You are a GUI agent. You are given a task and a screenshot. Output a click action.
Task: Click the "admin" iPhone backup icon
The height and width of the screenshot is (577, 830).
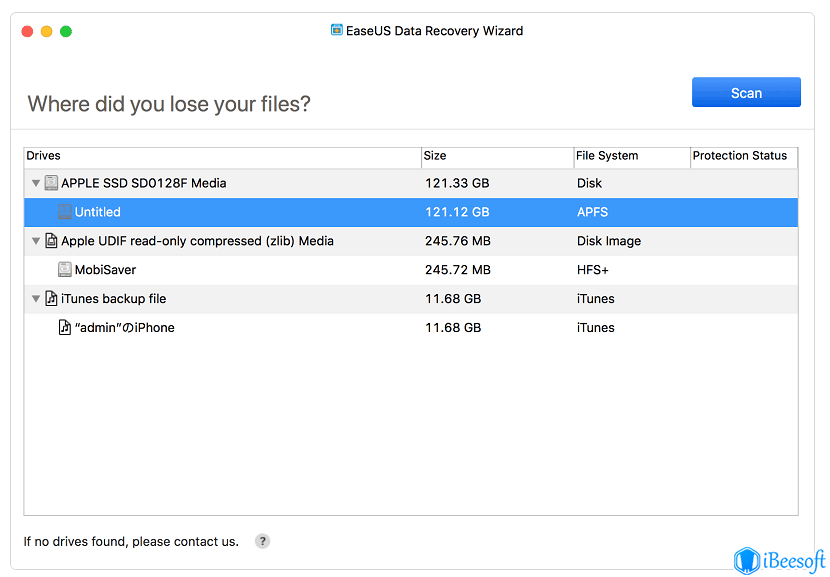65,327
